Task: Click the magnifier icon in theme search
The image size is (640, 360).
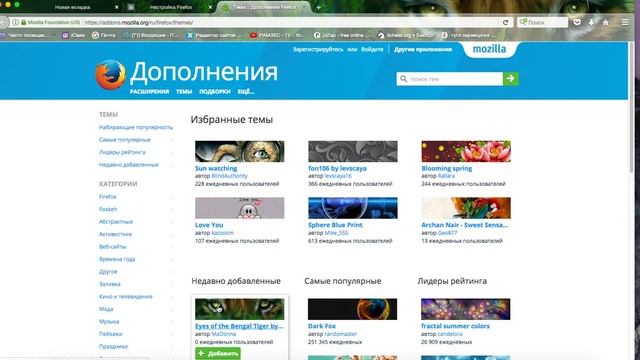Action: [403, 79]
